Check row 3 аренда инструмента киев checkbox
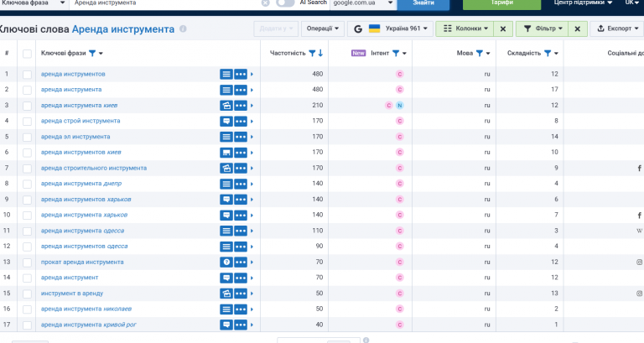Image resolution: width=644 pixels, height=343 pixels. [27, 106]
